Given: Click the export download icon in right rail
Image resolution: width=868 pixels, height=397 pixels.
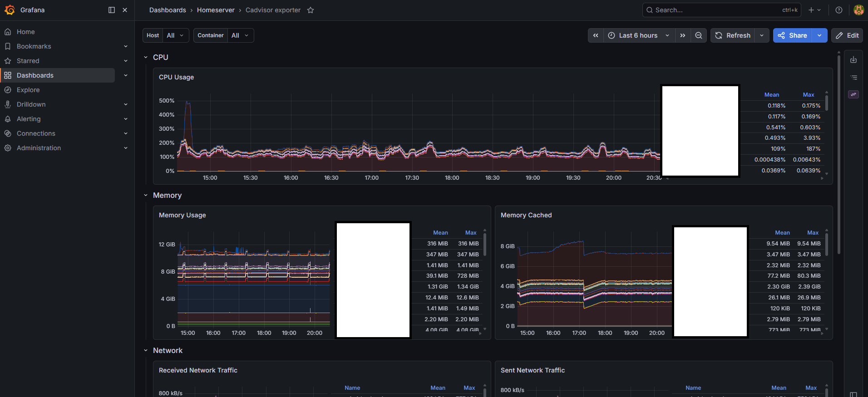Looking at the screenshot, I should click(x=853, y=59).
